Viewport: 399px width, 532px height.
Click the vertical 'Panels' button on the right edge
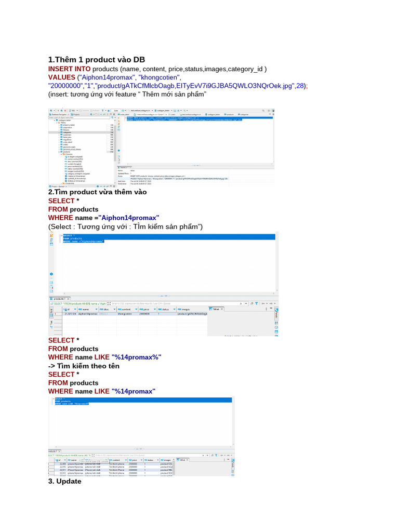tap(276, 314)
